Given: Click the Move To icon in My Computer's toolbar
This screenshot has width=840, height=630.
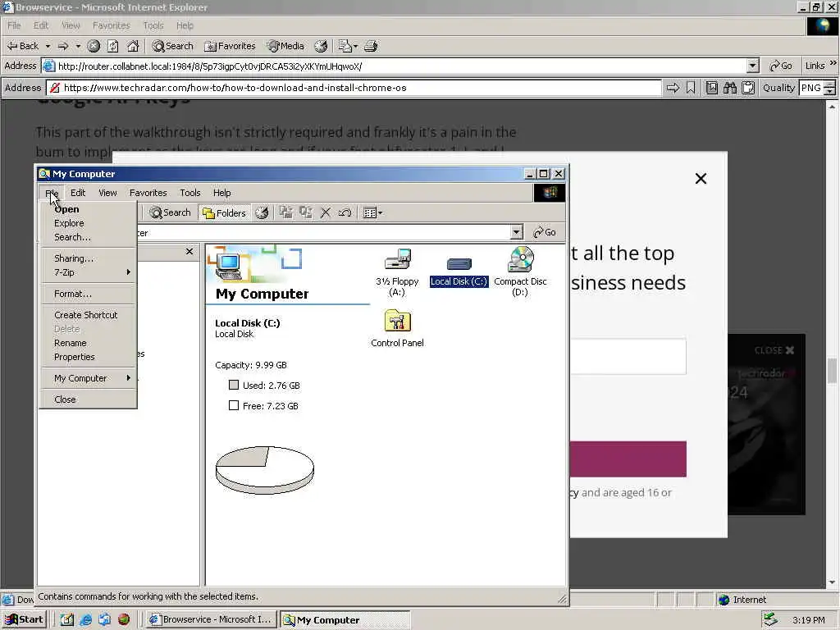Looking at the screenshot, I should point(286,213).
